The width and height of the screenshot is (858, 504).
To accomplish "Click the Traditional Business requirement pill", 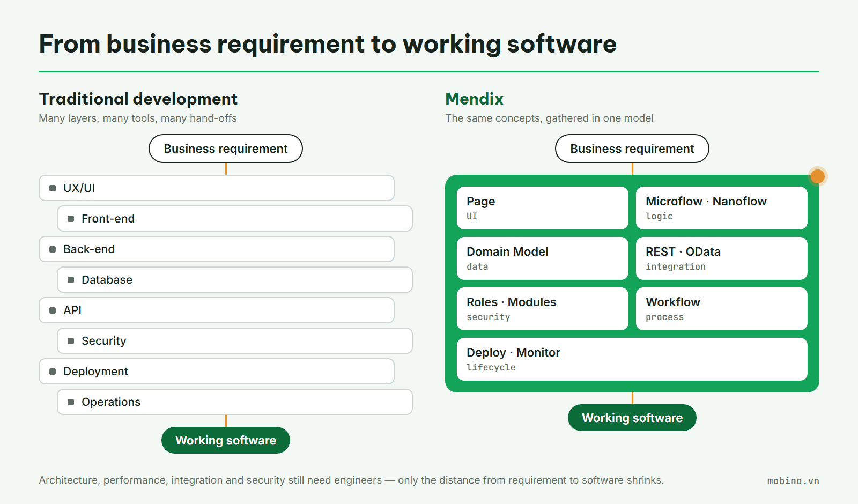I will coord(226,149).
